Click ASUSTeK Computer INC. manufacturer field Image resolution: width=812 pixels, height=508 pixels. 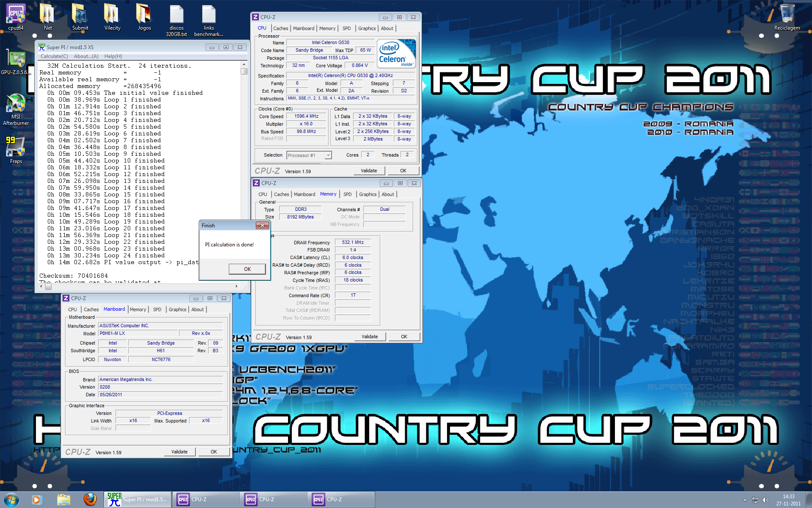[x=161, y=326]
